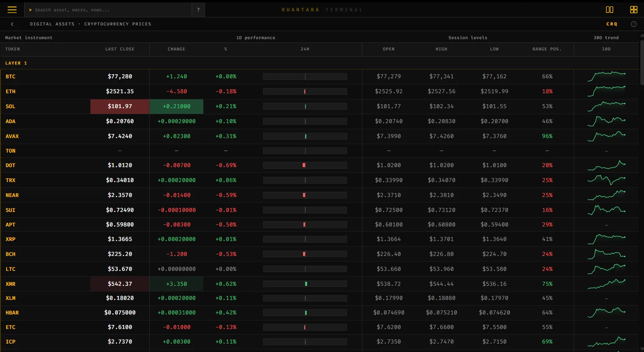Click the back arrow in breadcrumb bar
Viewport: 644px width, 352px height.
click(x=12, y=24)
